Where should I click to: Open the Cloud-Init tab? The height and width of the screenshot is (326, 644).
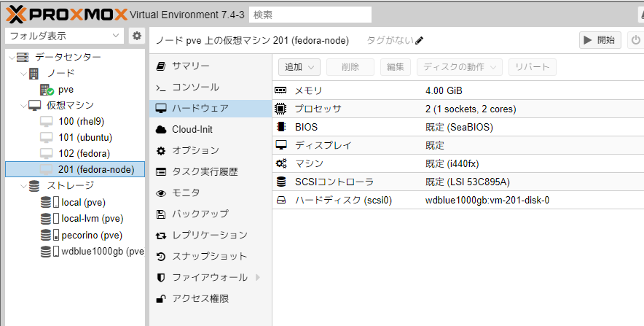tap(211, 130)
